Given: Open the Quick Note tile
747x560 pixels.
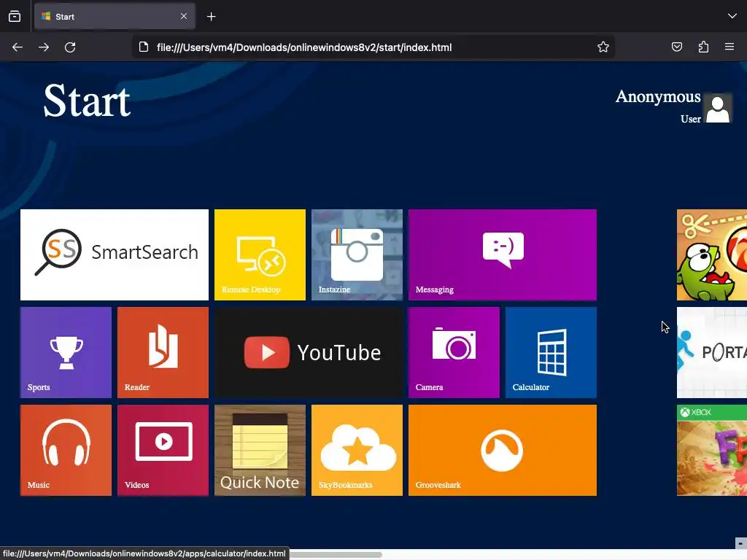Looking at the screenshot, I should tap(260, 451).
